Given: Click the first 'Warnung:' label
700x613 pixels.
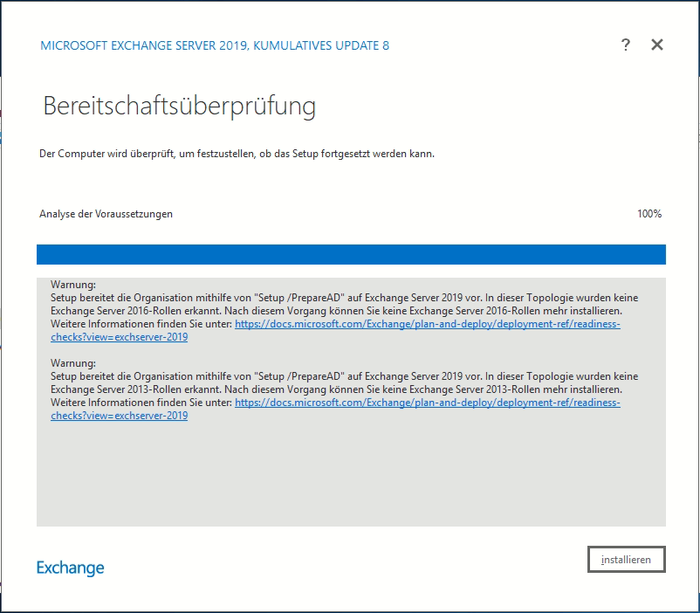Looking at the screenshot, I should click(x=72, y=285).
